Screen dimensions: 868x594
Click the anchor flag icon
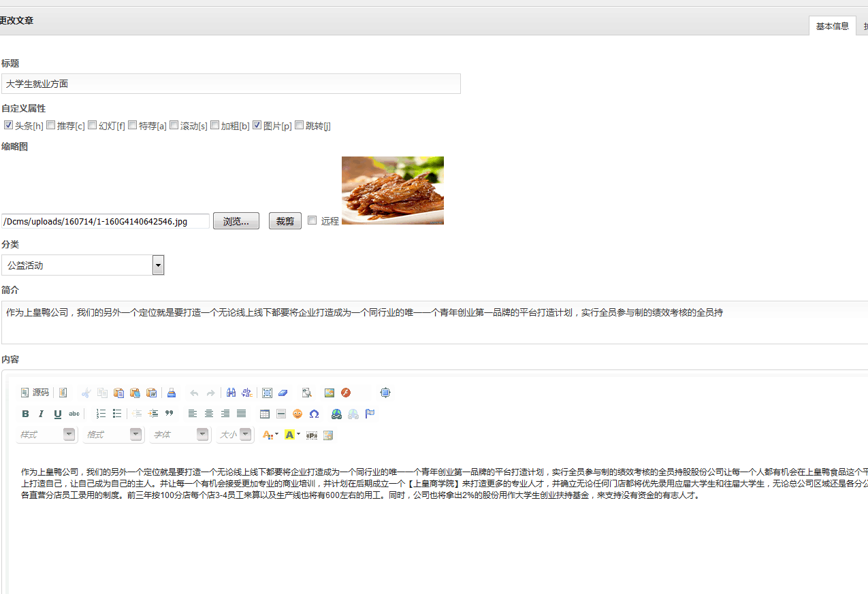point(370,414)
